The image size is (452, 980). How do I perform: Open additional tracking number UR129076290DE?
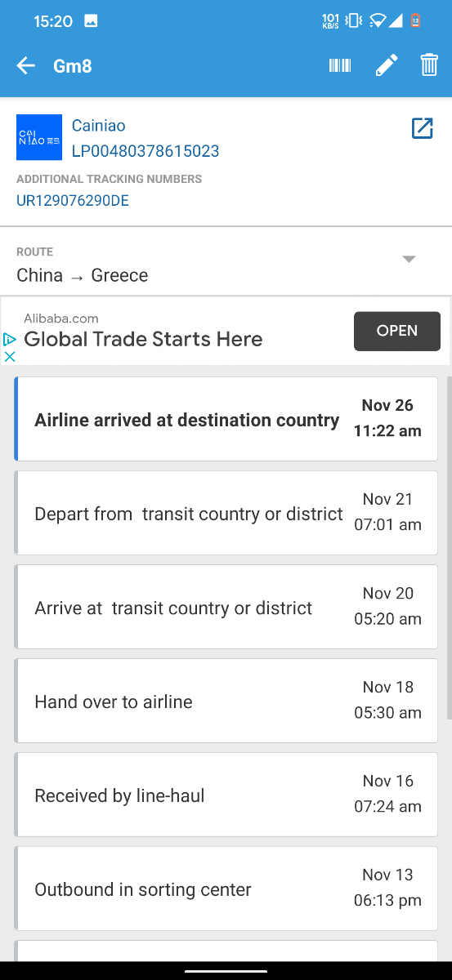click(x=73, y=201)
